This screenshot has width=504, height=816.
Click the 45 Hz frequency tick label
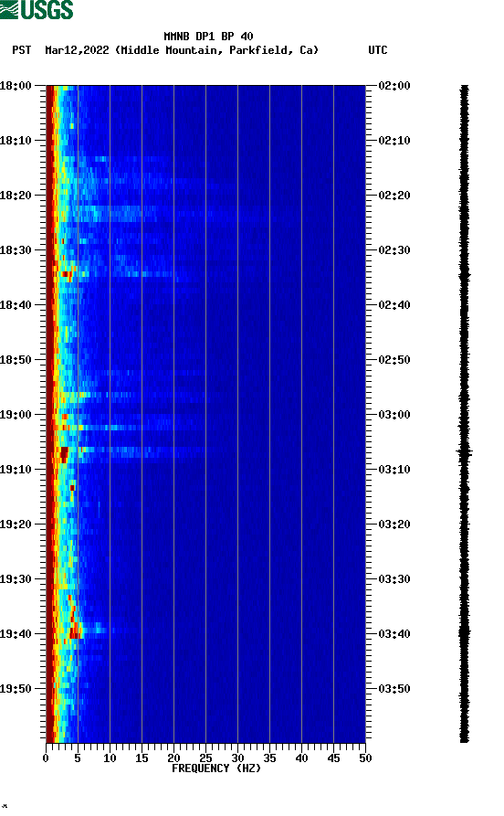(x=333, y=758)
